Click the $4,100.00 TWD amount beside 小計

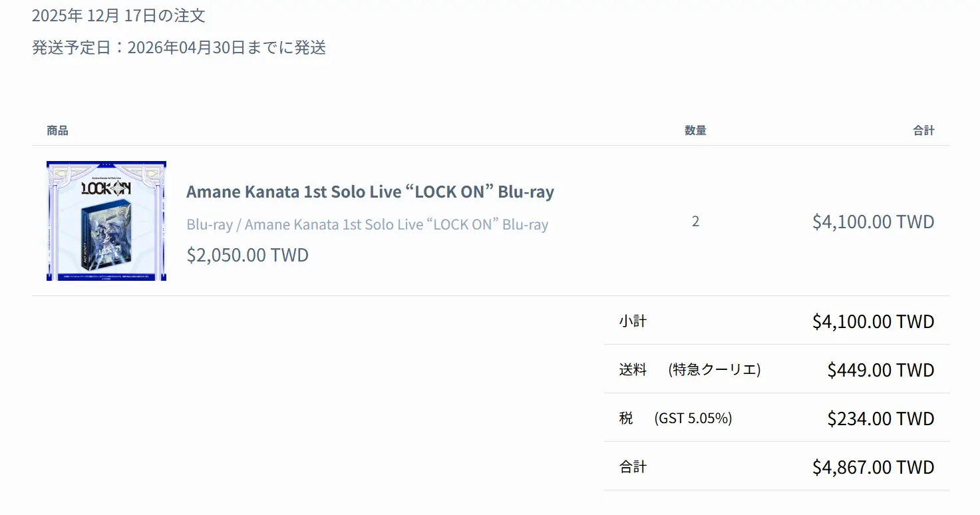click(873, 321)
